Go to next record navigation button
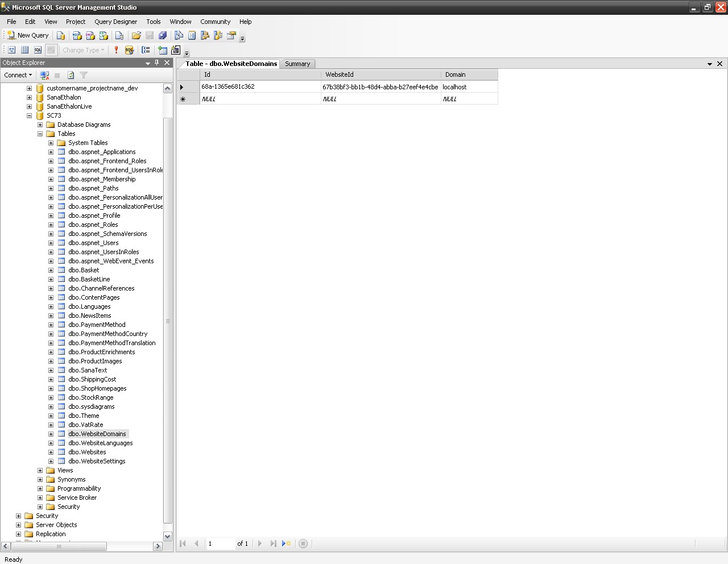Screen dimensions: 728x564 [x=260, y=544]
